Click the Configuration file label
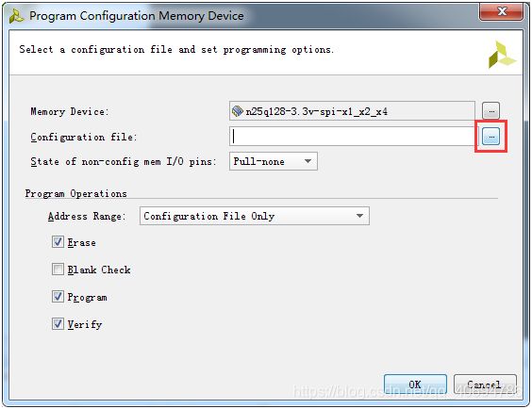 (x=84, y=138)
